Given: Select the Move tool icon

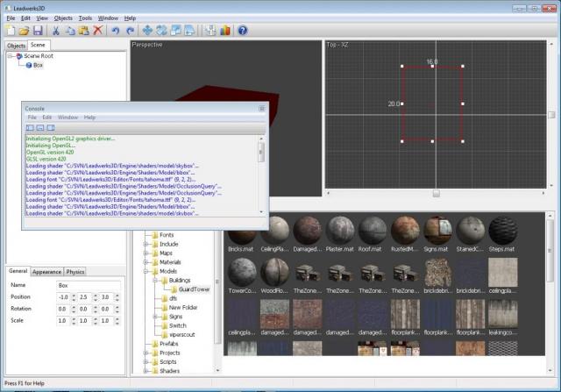Looking at the screenshot, I should click(x=146, y=30).
